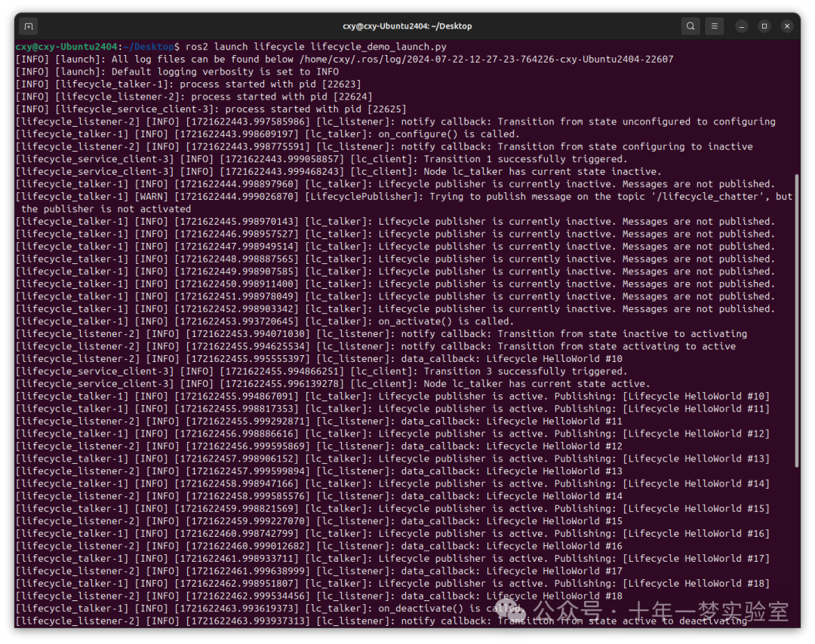The image size is (815, 644).
Task: Click the inactive message at timestamp 1721622444.998897960
Action: tap(395, 184)
